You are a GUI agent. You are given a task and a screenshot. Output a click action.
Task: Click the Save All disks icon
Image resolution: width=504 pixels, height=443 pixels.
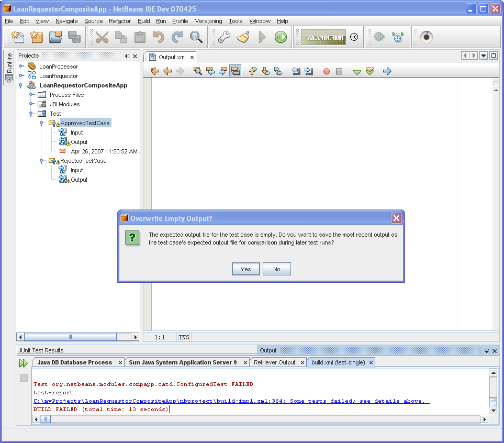74,37
